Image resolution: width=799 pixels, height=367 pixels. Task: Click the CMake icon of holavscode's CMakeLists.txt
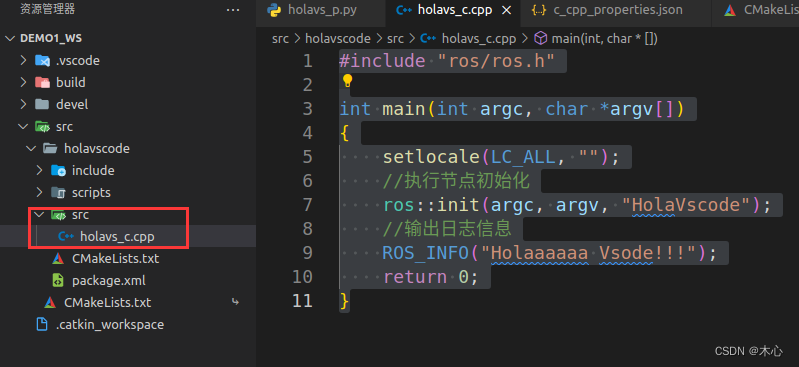point(58,258)
